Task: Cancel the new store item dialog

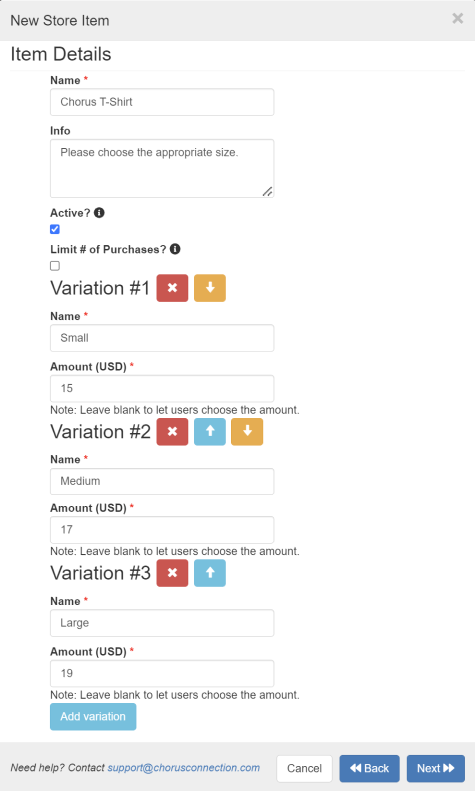Action: (304, 768)
